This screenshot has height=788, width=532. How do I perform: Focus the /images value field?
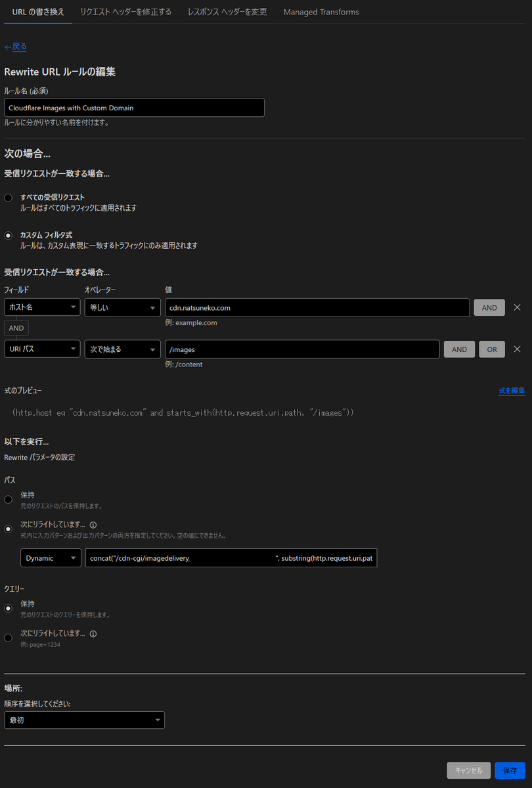[302, 349]
